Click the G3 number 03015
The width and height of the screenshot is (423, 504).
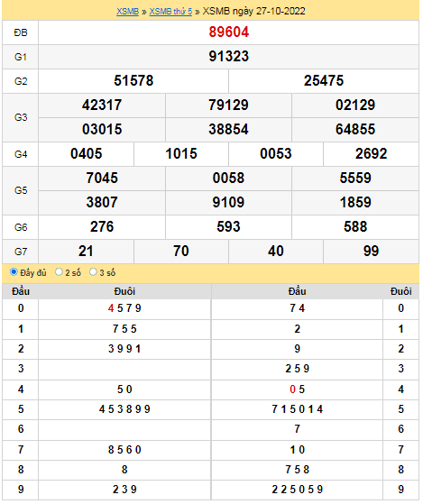(102, 129)
